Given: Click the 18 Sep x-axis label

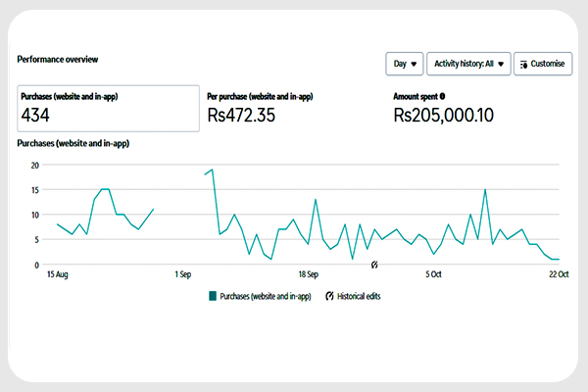Looking at the screenshot, I should [x=309, y=275].
